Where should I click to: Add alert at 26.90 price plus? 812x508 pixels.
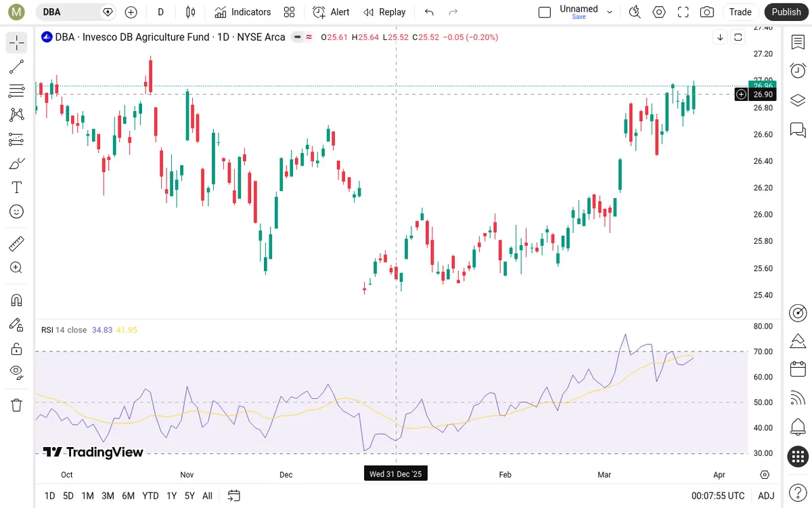[741, 95]
